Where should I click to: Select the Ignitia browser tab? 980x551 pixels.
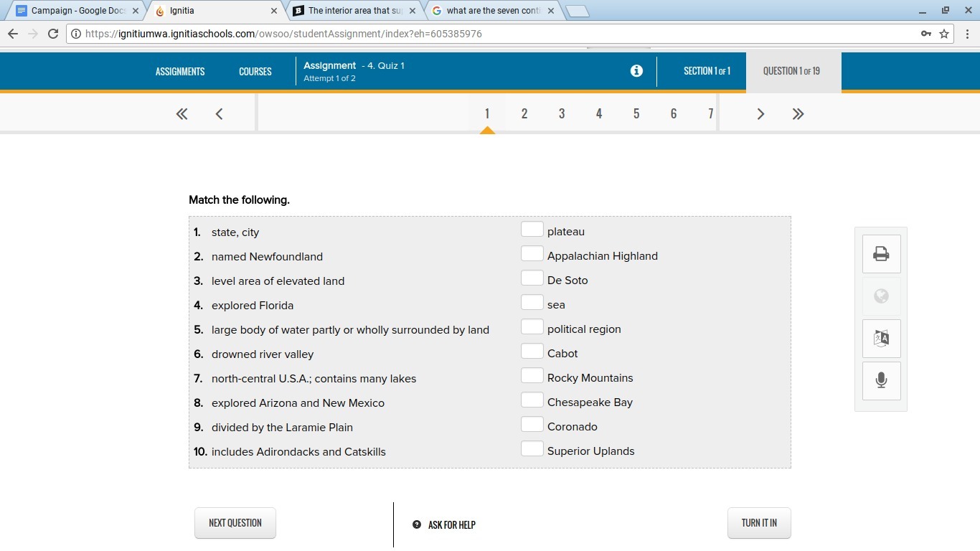(x=215, y=11)
